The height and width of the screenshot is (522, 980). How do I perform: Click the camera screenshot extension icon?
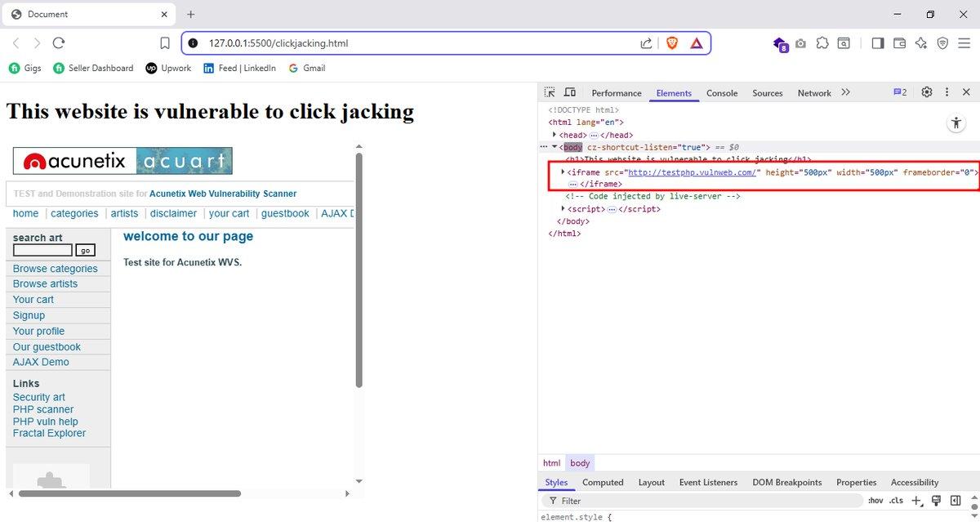801,43
